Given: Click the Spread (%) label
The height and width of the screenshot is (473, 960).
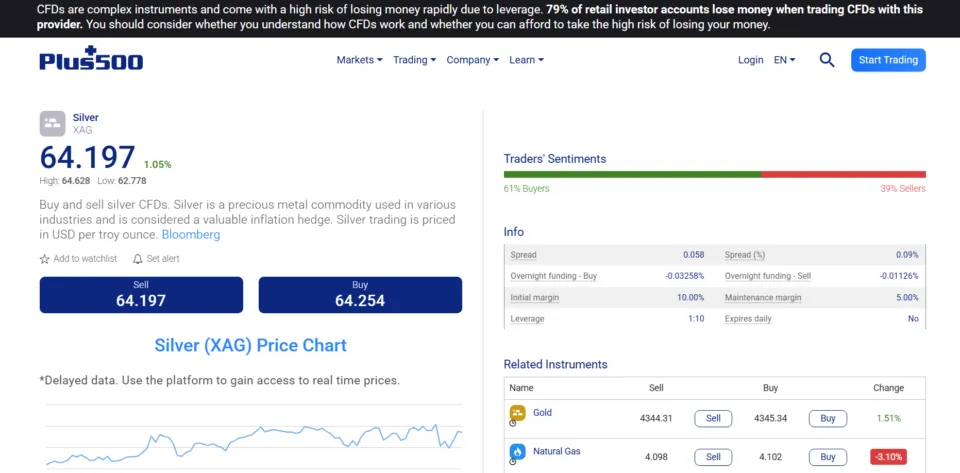Looking at the screenshot, I should pos(745,255).
